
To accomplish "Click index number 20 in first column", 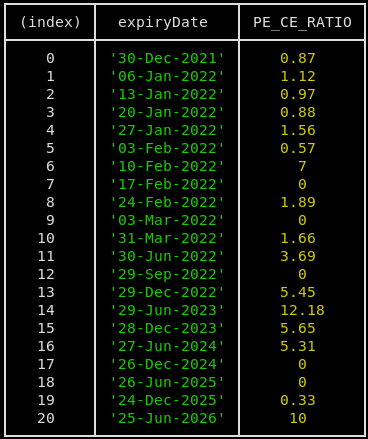I will 46,418.
